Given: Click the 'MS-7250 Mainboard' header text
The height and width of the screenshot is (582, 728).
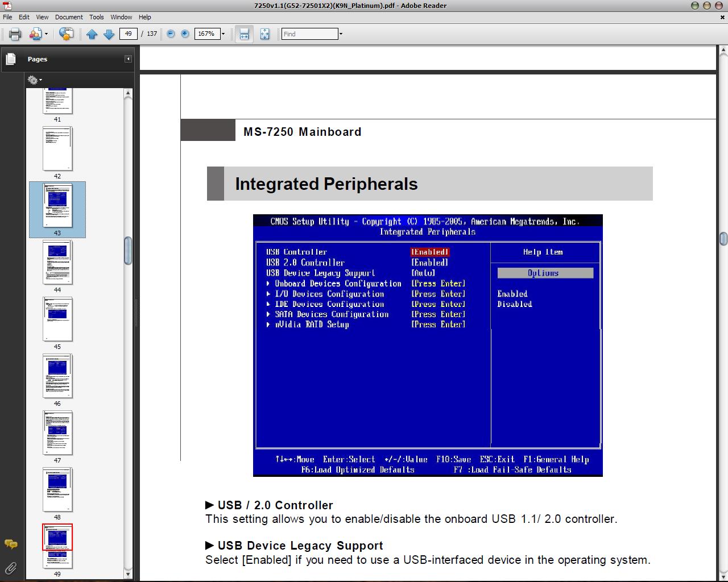Looking at the screenshot, I should click(x=303, y=132).
